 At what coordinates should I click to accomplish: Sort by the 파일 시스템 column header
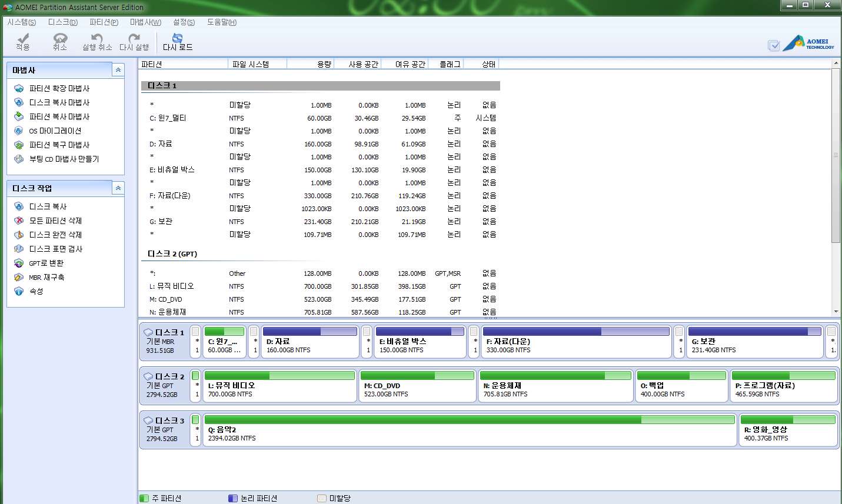point(257,64)
